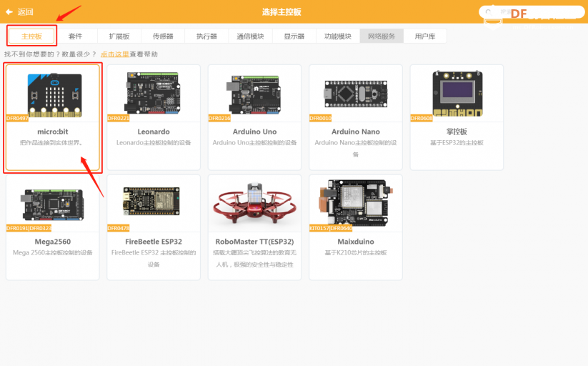
Task: Click the DFR0478 product code label
Action: tap(119, 228)
